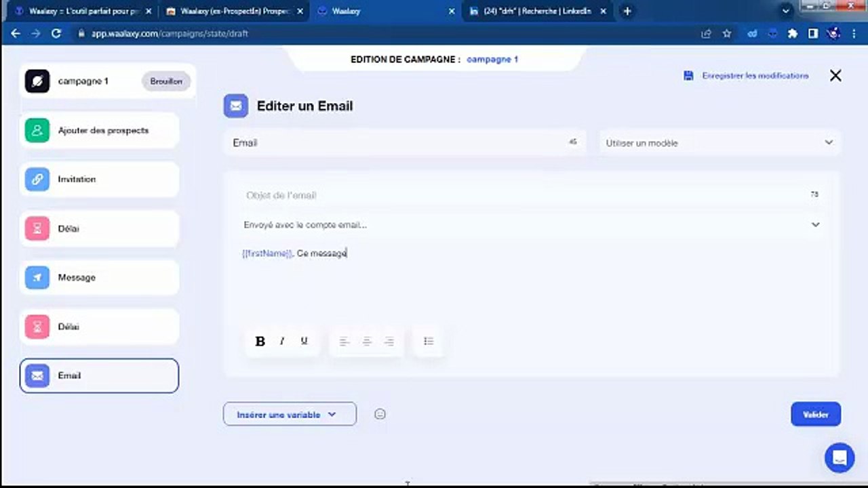Click the browser address bar URL
Screen dimensions: 868x488
[x=170, y=33]
